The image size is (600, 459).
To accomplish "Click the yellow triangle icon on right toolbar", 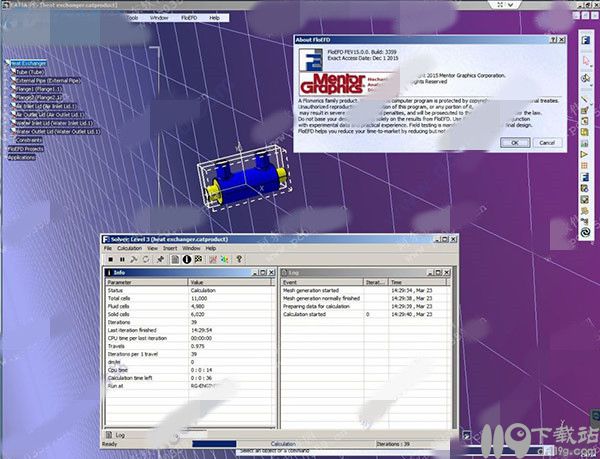I will [584, 155].
